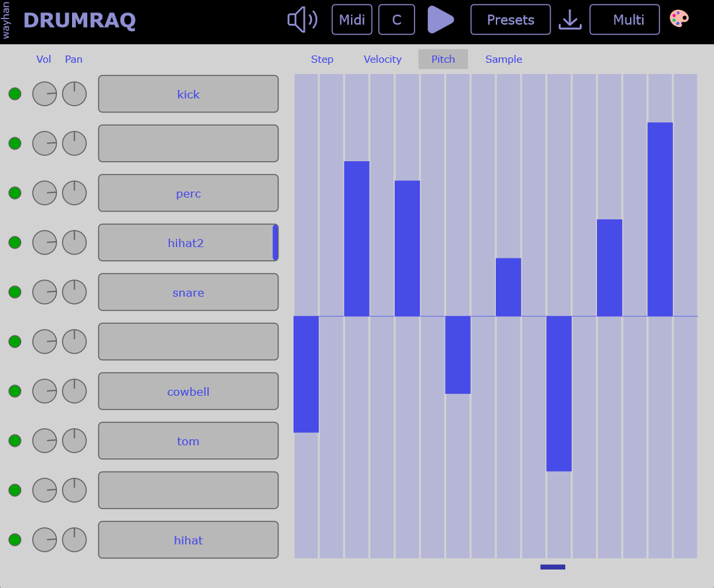Click the download arrow icon

click(x=570, y=20)
